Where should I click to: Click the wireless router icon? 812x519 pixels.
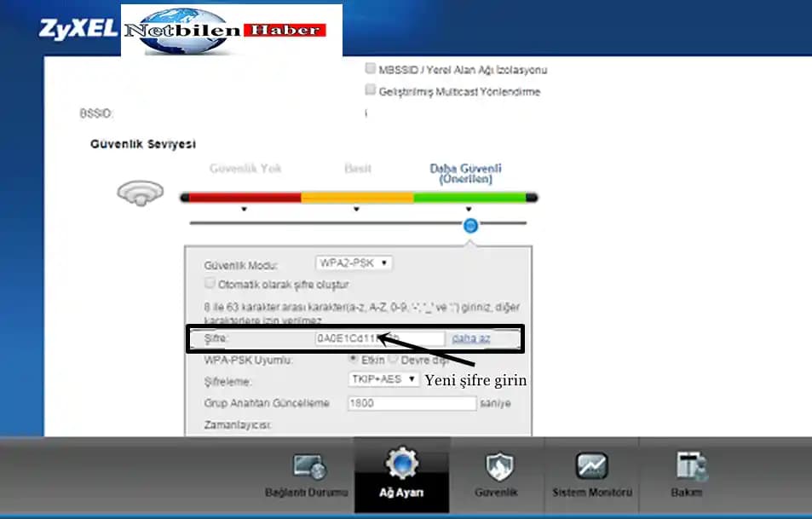pos(139,193)
